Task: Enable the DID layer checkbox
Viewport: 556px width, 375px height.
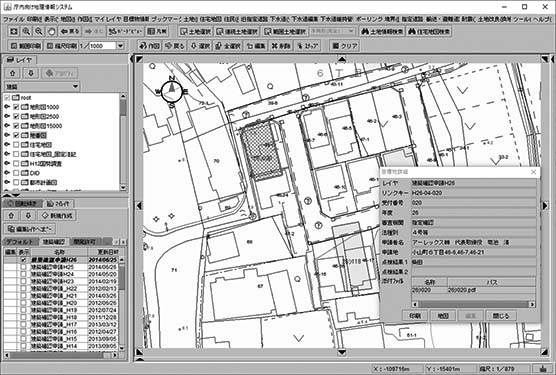Action: 16,173
